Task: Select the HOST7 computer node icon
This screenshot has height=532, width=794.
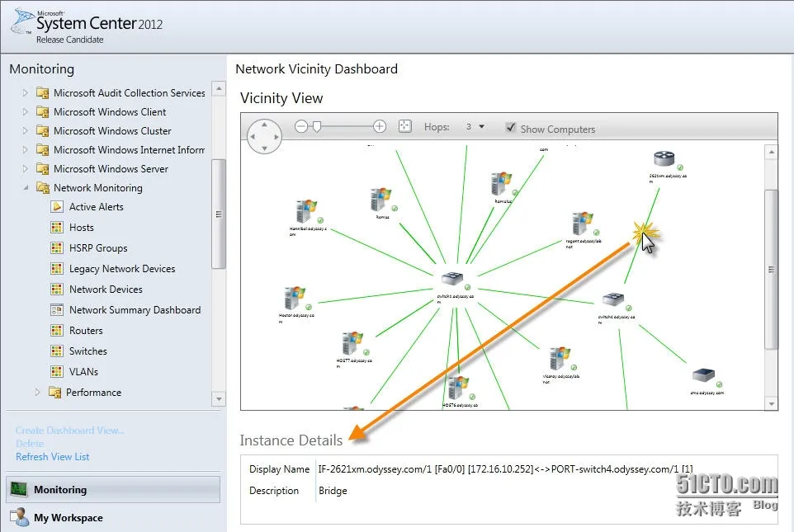Action: (x=352, y=343)
